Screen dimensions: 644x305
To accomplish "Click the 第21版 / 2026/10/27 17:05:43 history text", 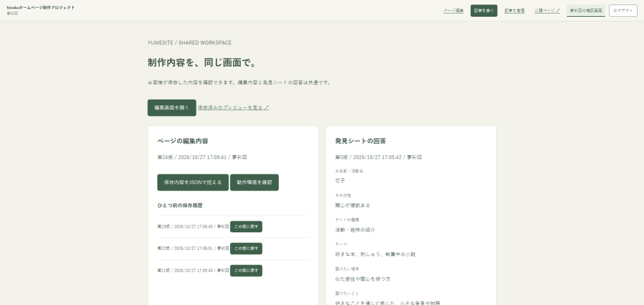I will pos(193,270).
